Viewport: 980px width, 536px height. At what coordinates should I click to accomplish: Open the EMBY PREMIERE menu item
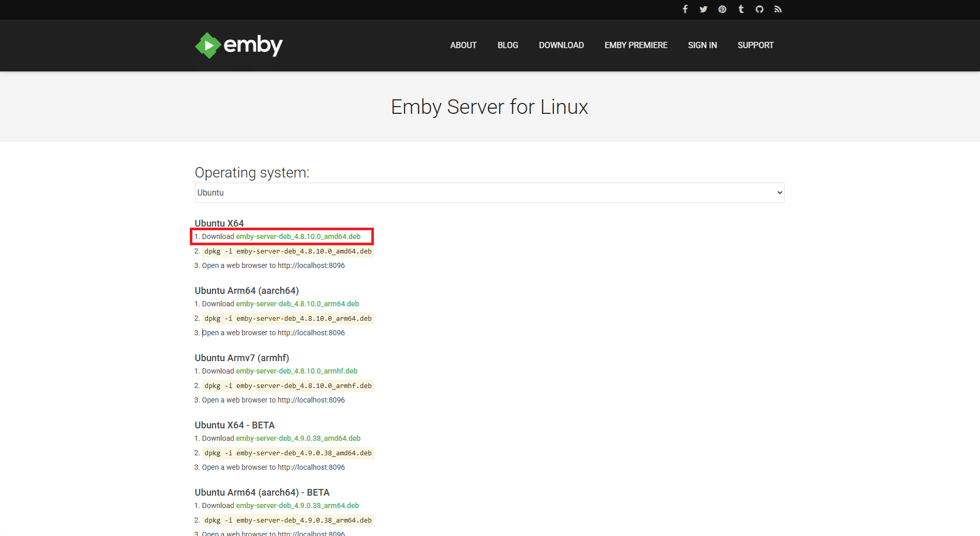[x=636, y=45]
